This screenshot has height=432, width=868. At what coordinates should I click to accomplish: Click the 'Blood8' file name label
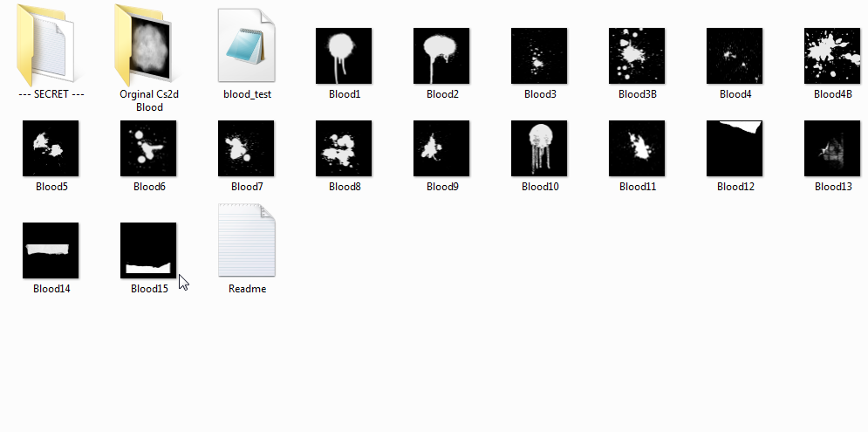[345, 187]
